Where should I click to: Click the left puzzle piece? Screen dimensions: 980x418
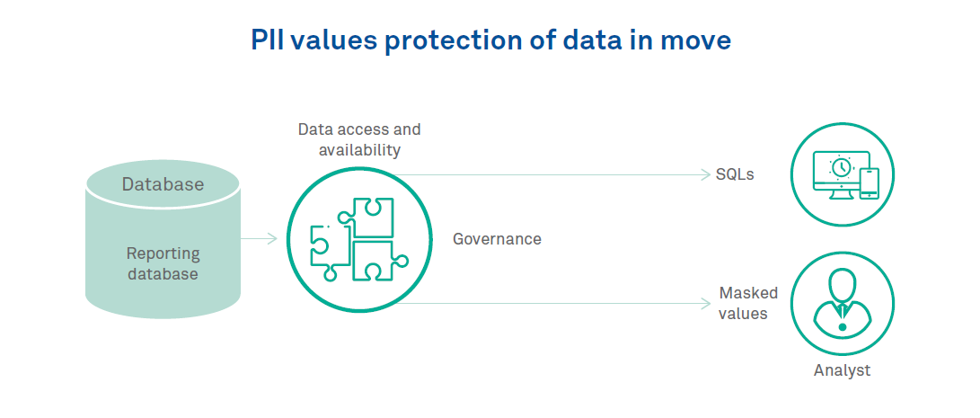pyautogui.click(x=327, y=246)
